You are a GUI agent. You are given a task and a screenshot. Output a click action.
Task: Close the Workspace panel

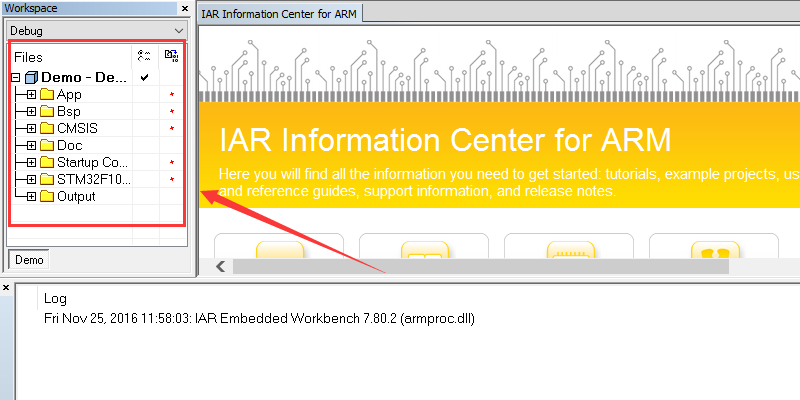(x=185, y=9)
